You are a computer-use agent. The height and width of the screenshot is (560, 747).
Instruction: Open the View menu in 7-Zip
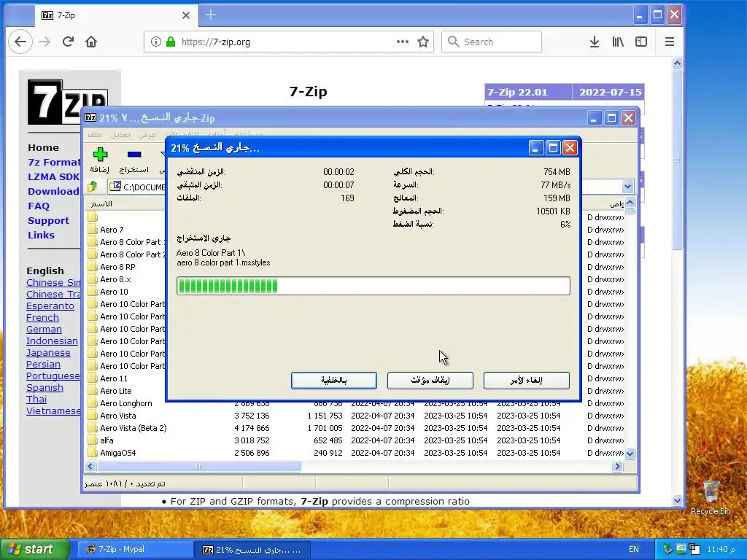coord(147,135)
